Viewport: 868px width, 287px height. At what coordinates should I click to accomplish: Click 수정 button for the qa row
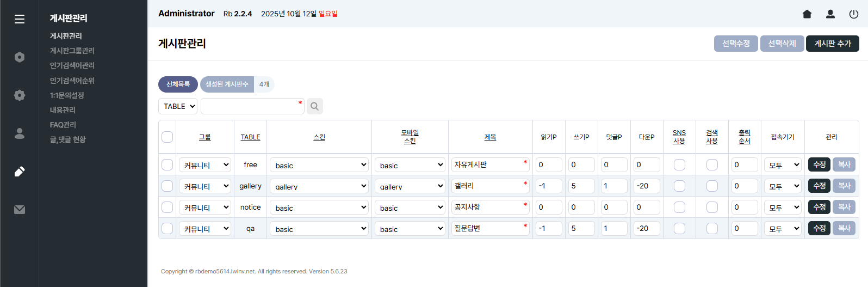coord(819,228)
